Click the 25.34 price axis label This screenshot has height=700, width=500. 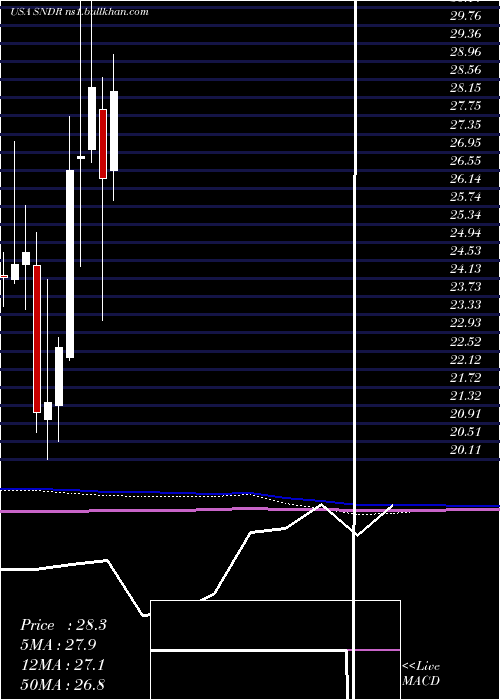(466, 215)
